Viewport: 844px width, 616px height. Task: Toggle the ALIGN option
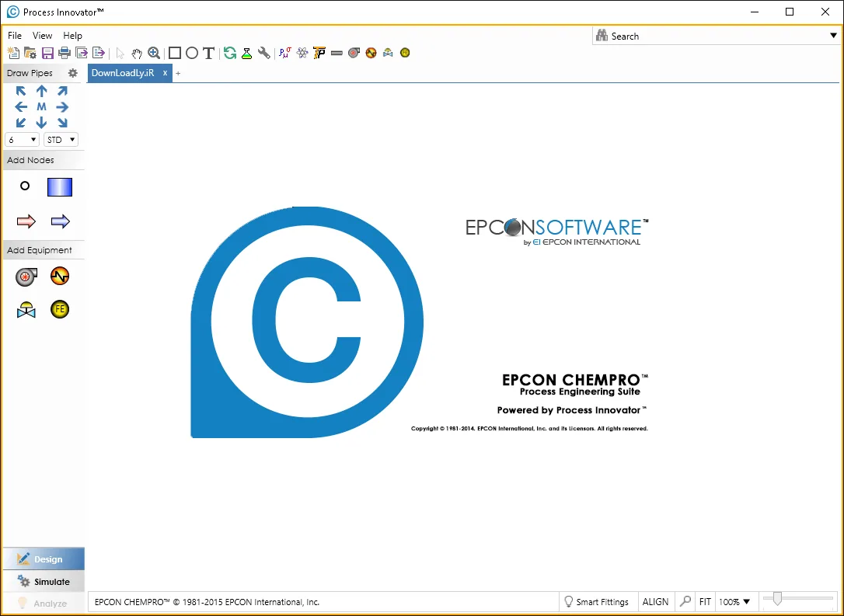click(x=656, y=601)
